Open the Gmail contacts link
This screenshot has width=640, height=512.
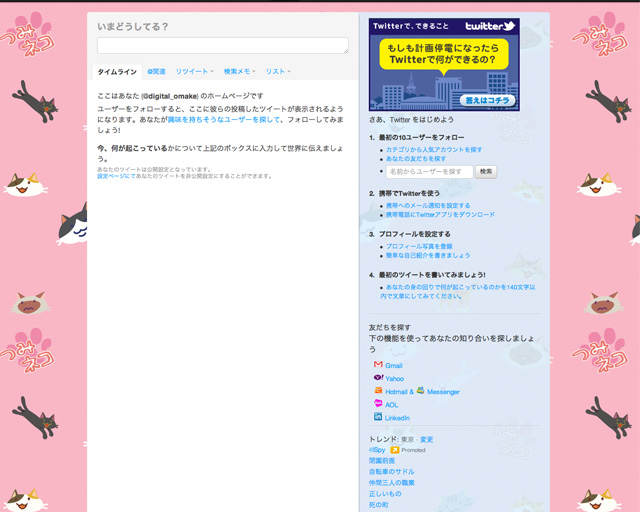tap(394, 365)
